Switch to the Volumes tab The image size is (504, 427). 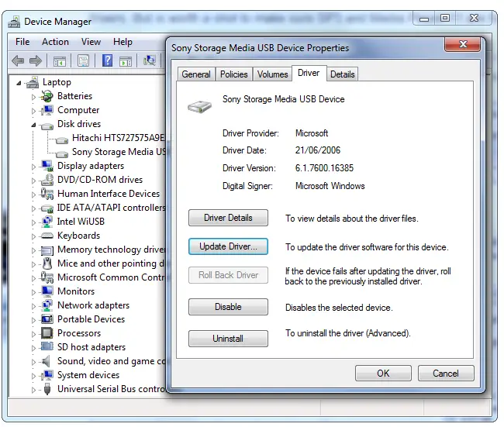click(273, 74)
